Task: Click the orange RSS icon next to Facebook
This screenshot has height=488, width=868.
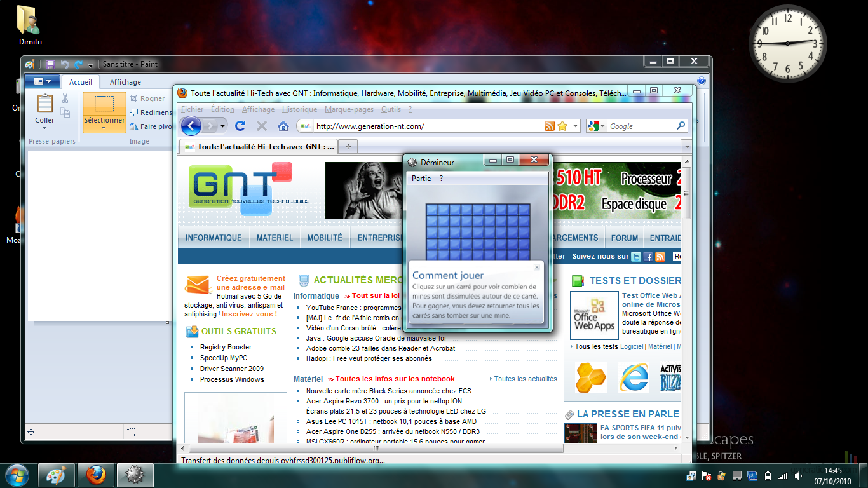Action: click(x=660, y=257)
